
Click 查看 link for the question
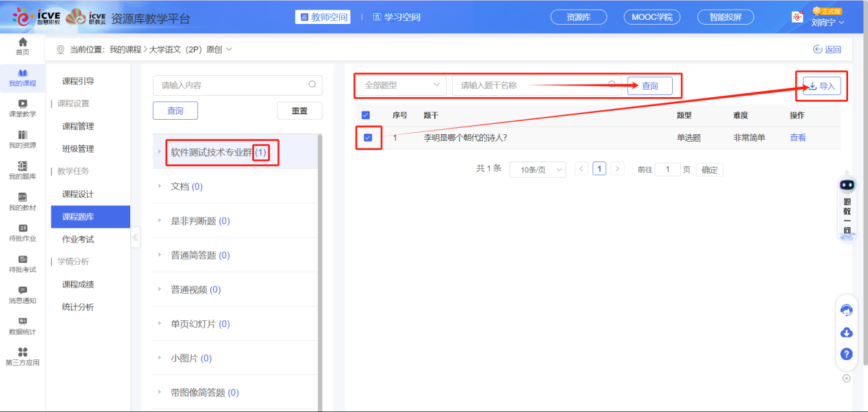797,138
